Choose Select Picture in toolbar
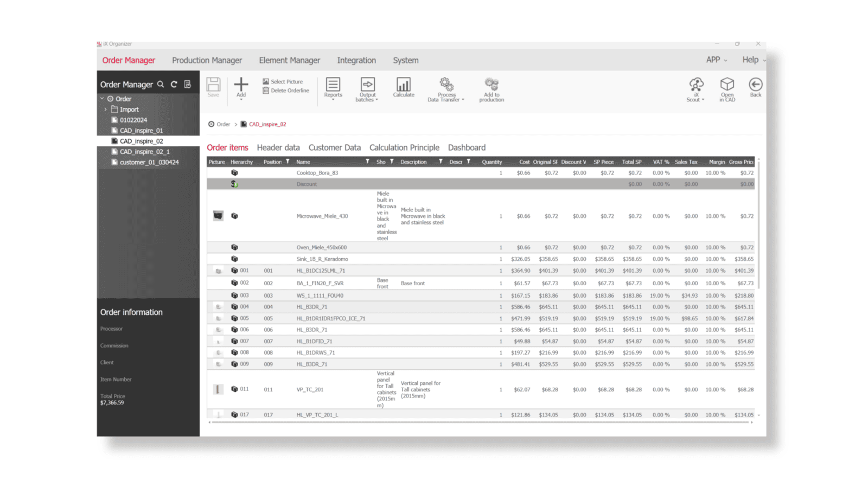Screen dimensions: 868x488 (283, 81)
